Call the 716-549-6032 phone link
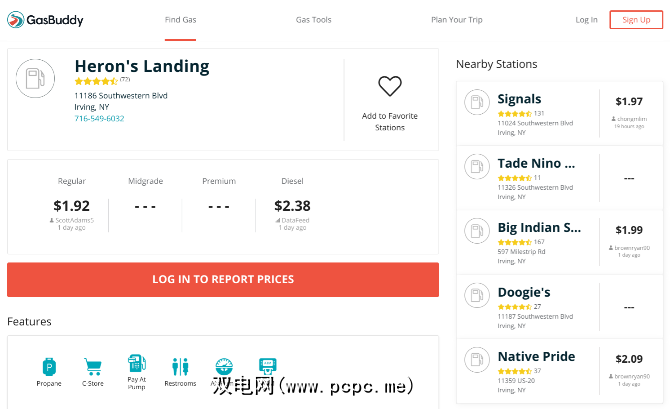 (x=99, y=118)
